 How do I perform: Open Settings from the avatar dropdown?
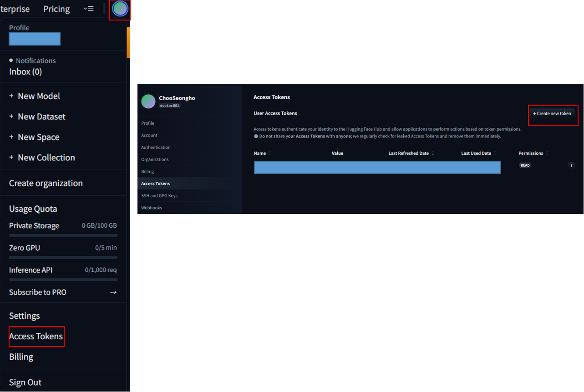[x=25, y=316]
